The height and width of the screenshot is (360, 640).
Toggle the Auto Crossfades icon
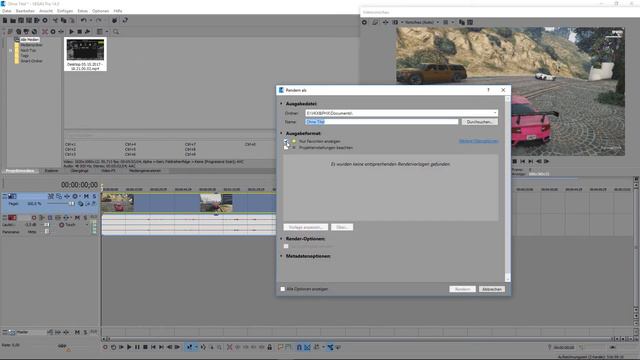coord(307,347)
